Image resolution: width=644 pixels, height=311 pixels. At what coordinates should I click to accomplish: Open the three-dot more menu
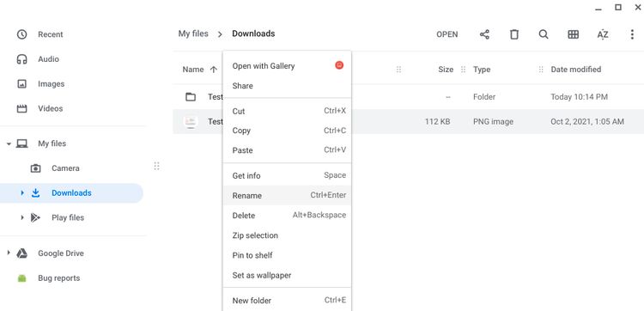(632, 34)
